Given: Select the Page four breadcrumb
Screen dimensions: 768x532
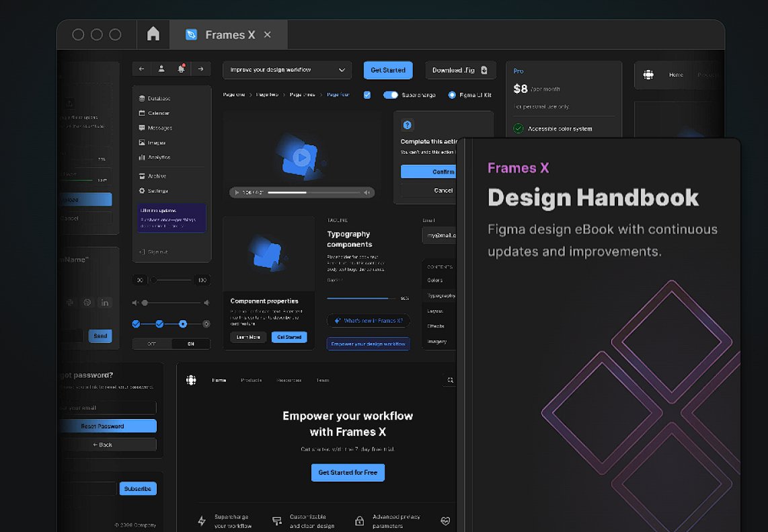Looking at the screenshot, I should 338,95.
